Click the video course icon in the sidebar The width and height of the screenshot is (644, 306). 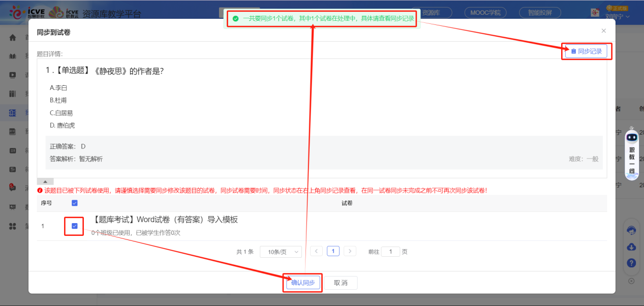tap(12, 75)
